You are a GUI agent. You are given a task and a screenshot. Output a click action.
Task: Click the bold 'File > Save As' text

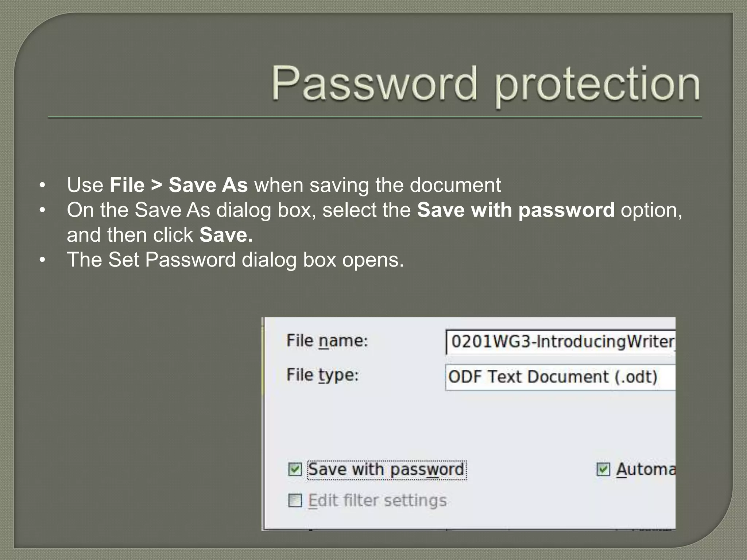click(178, 185)
